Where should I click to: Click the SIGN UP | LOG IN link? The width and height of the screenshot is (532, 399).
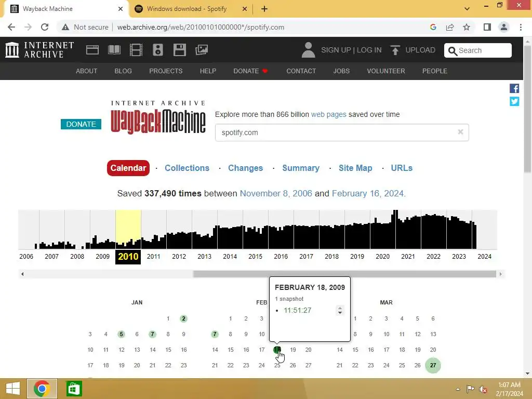[351, 50]
